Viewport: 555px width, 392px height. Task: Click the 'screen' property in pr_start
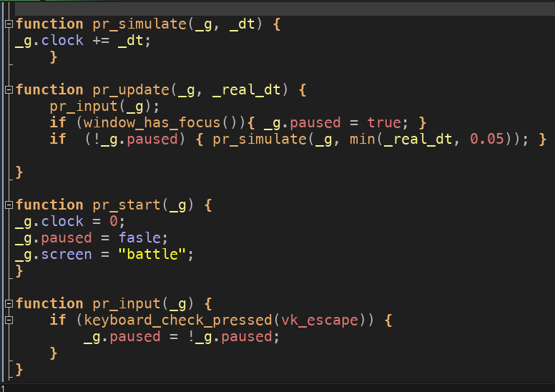pos(67,254)
